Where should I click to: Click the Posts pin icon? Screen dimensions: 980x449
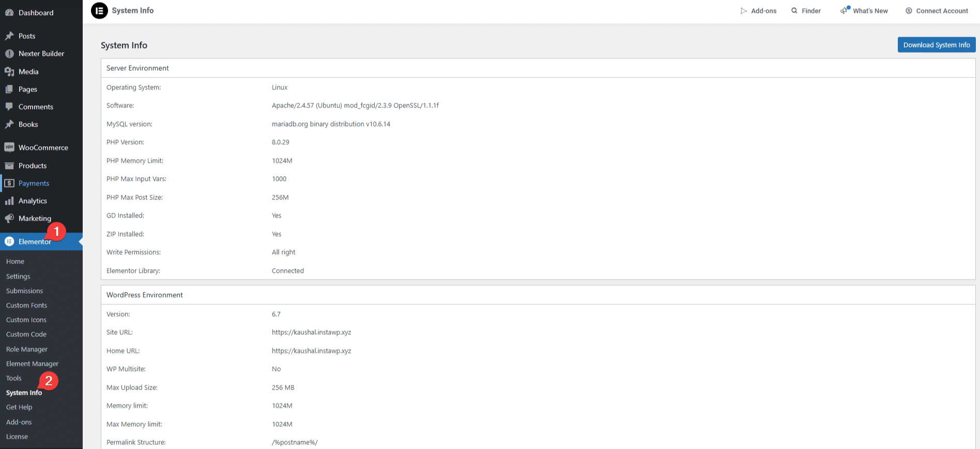click(9, 36)
